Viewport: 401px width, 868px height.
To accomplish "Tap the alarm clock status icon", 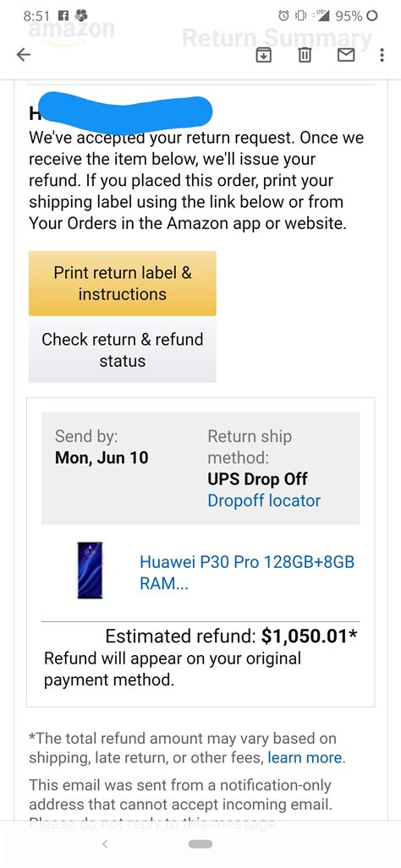I will 283,15.
